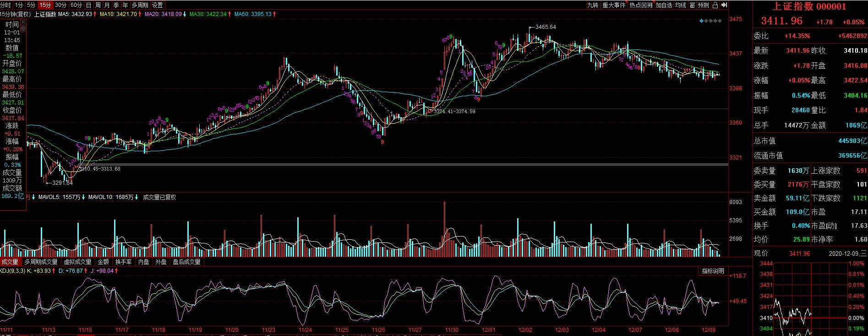Image resolution: width=868 pixels, height=336 pixels.
Task: Close the floating data info box
Action: point(23,22)
